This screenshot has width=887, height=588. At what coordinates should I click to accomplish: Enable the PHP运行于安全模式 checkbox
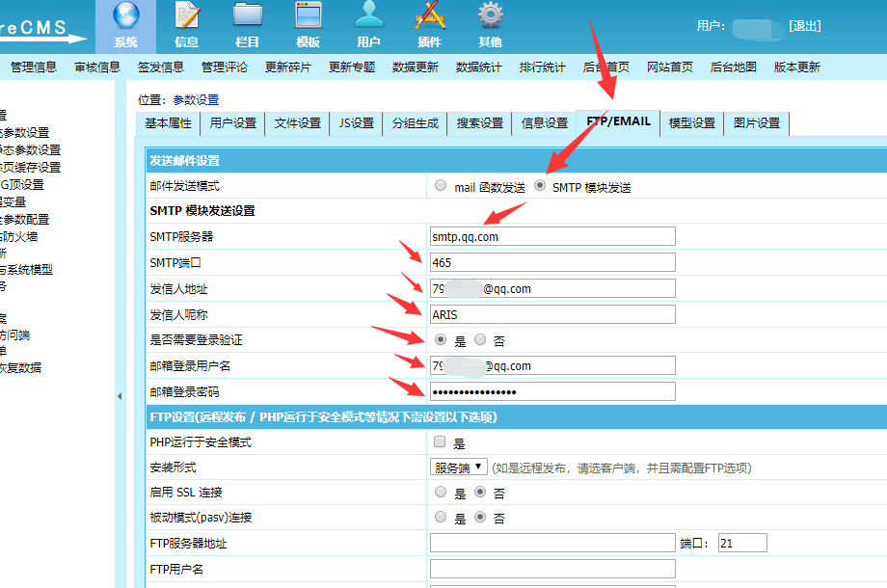pos(440,442)
